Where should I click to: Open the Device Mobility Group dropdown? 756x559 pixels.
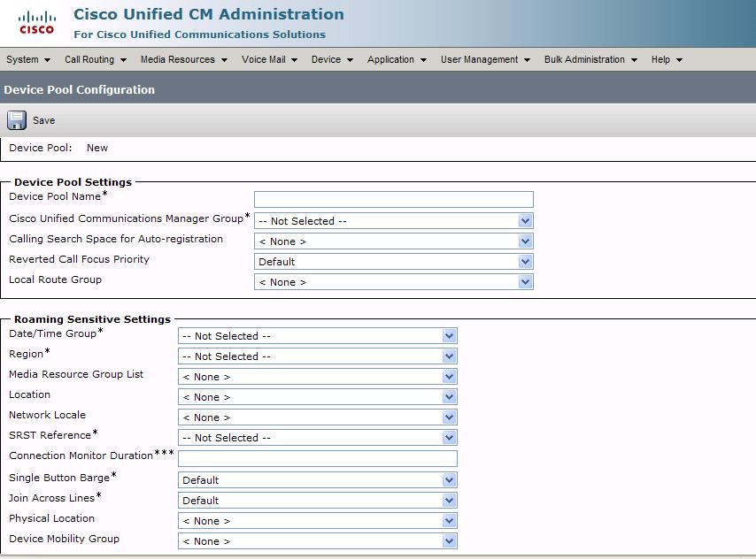pos(450,540)
